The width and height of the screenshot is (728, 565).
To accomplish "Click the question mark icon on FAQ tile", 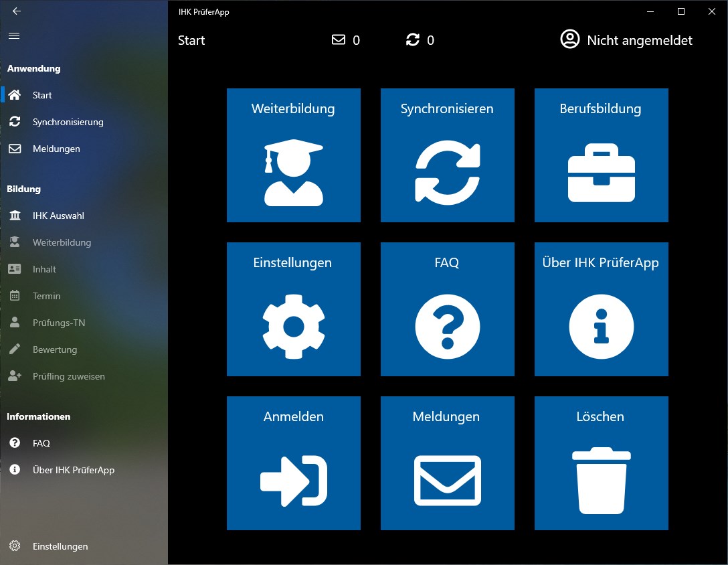I will tap(448, 327).
